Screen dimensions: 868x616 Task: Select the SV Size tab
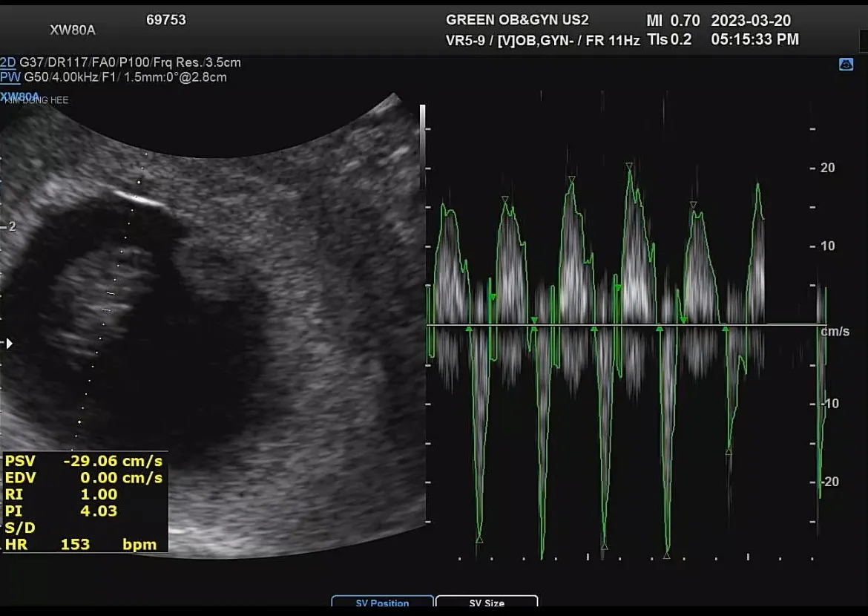487,602
